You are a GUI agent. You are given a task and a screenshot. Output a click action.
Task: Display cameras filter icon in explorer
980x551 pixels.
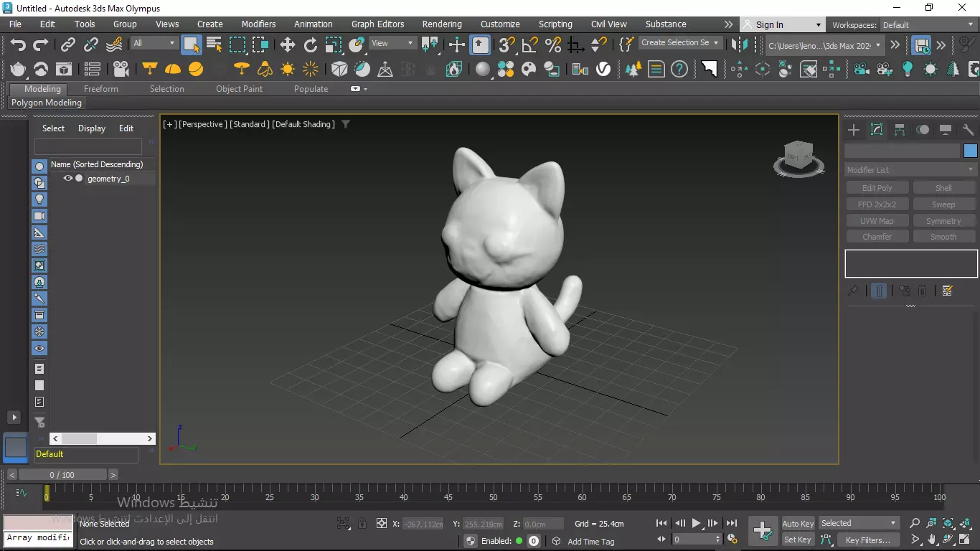coord(39,216)
